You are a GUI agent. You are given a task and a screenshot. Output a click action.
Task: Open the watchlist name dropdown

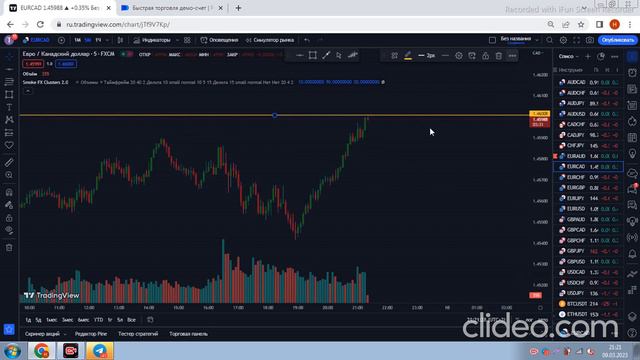click(x=569, y=56)
